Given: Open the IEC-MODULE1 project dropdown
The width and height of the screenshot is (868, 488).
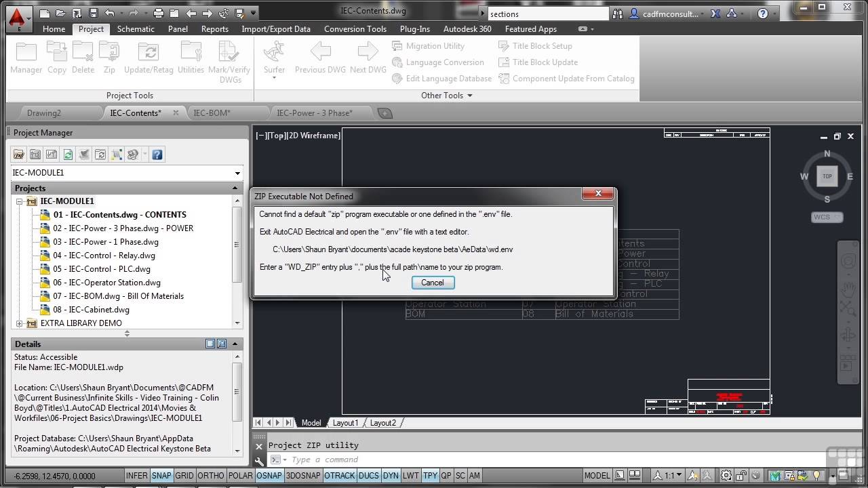Looking at the screenshot, I should pyautogui.click(x=237, y=173).
